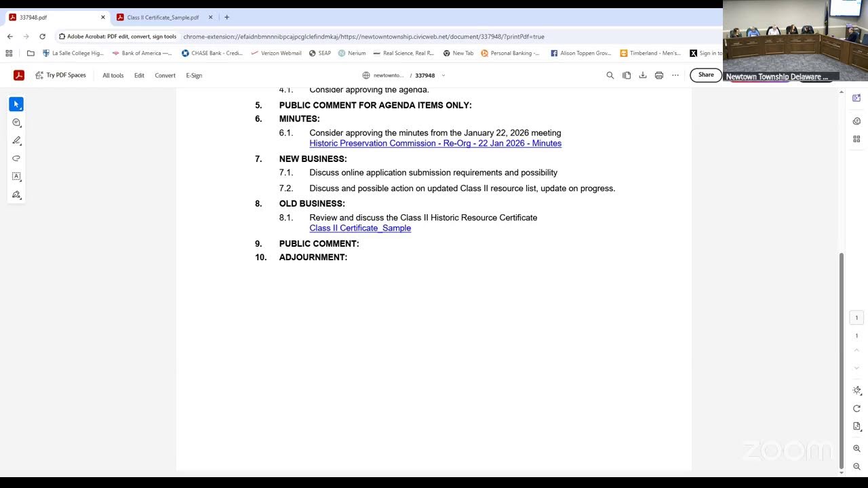868x488 pixels.
Task: Open the comments/attachments panel icon on right
Action: click(856, 121)
